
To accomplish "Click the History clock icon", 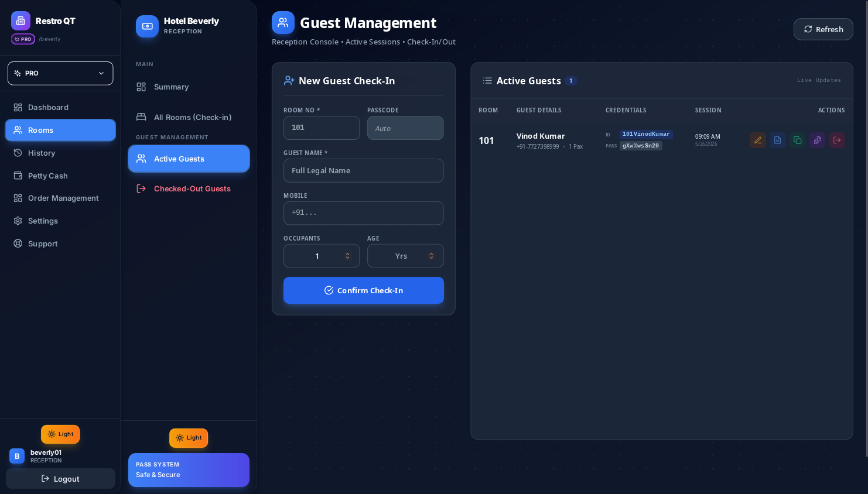I will click(x=18, y=153).
